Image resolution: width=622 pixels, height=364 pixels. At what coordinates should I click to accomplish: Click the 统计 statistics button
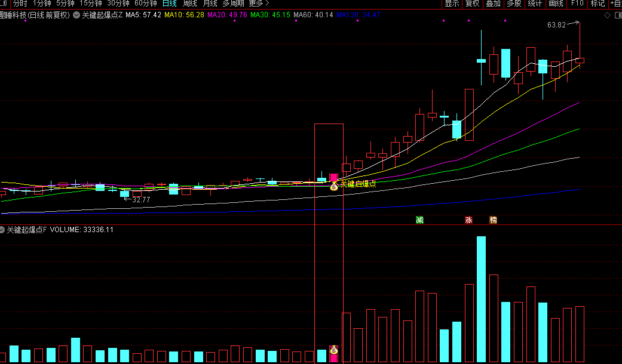click(535, 4)
